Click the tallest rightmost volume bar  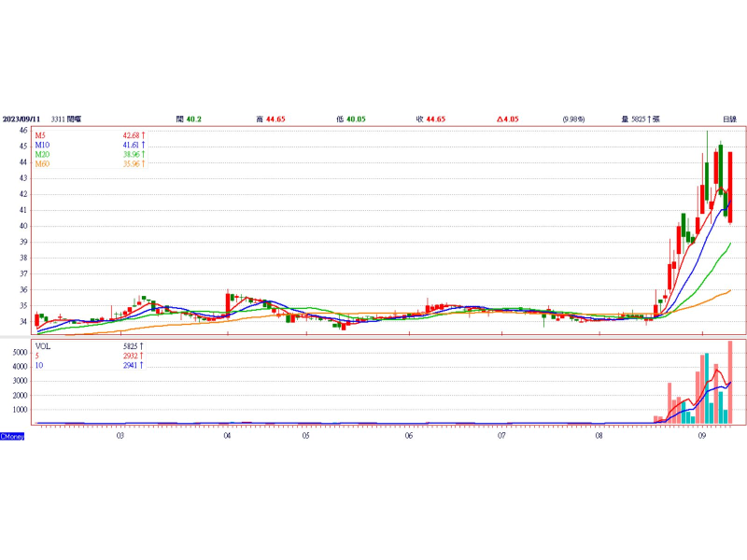[730, 383]
